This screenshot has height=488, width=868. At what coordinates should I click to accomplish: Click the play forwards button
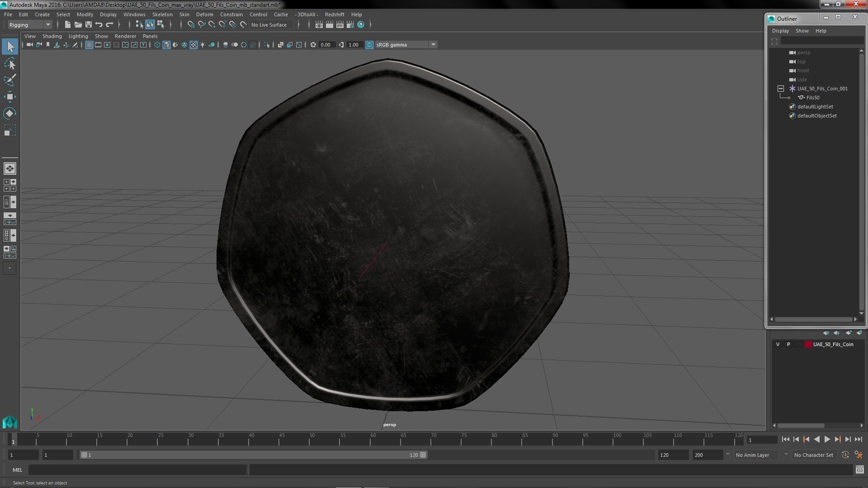(x=827, y=439)
